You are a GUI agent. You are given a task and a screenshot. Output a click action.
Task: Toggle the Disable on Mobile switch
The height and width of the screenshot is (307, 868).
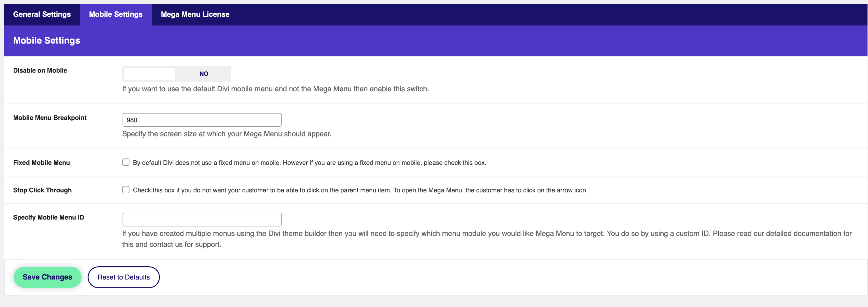(x=177, y=74)
